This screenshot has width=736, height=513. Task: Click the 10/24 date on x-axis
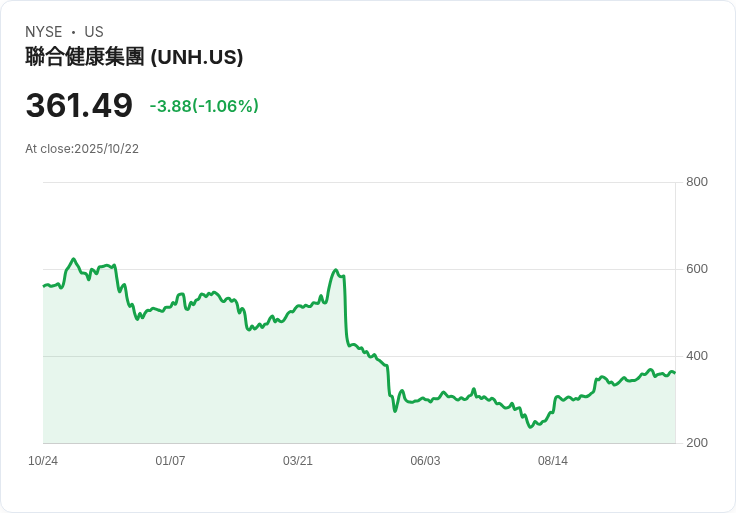coord(43,461)
